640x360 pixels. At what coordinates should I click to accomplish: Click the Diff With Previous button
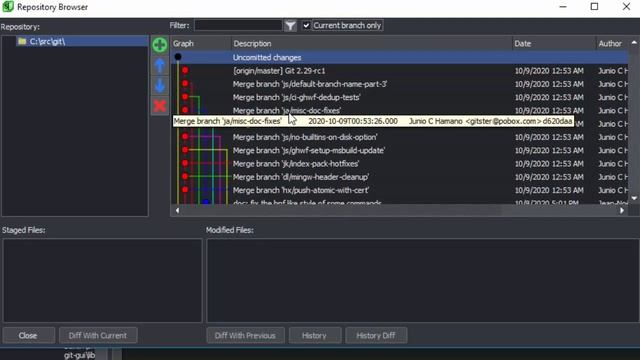coord(245,336)
